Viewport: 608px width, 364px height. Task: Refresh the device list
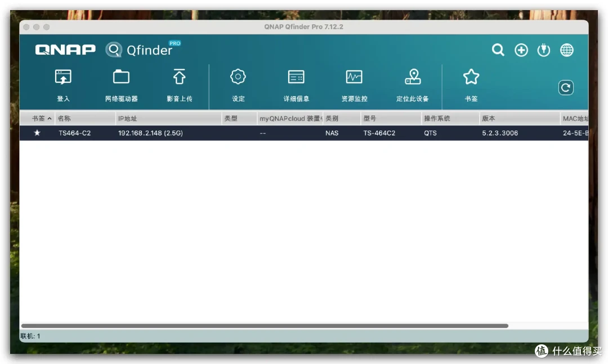click(566, 88)
